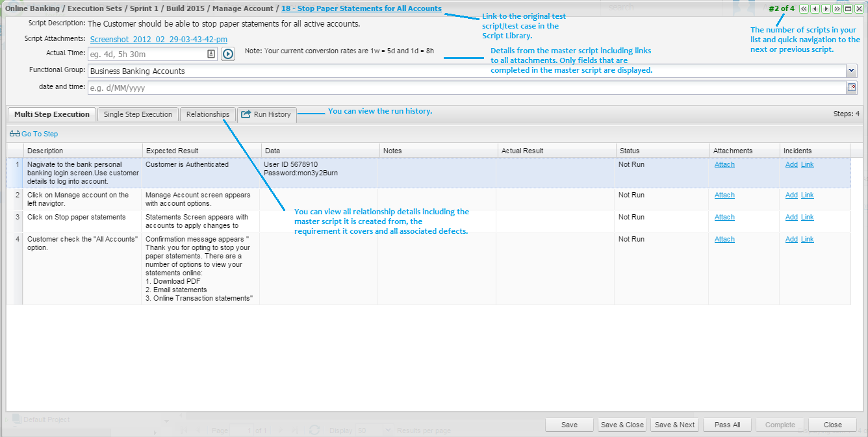Start the Actual Time timer play button

(227, 54)
